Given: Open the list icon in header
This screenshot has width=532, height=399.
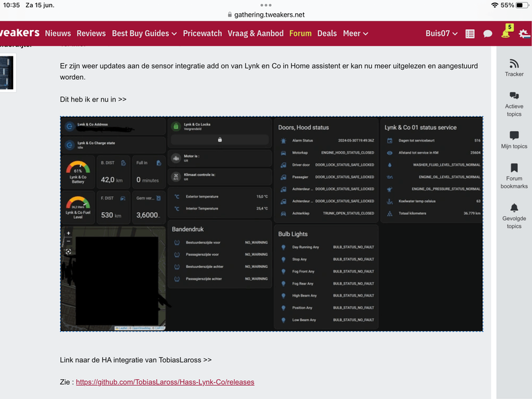Looking at the screenshot, I should pyautogui.click(x=470, y=34).
